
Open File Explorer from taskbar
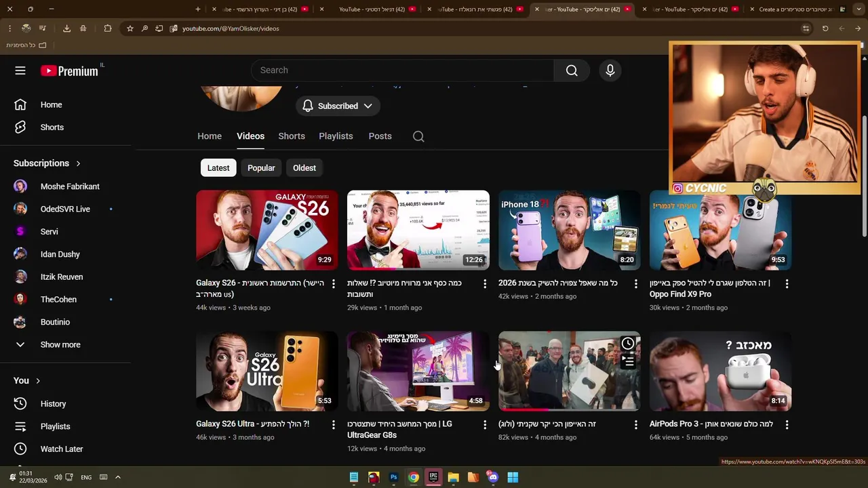click(453, 477)
